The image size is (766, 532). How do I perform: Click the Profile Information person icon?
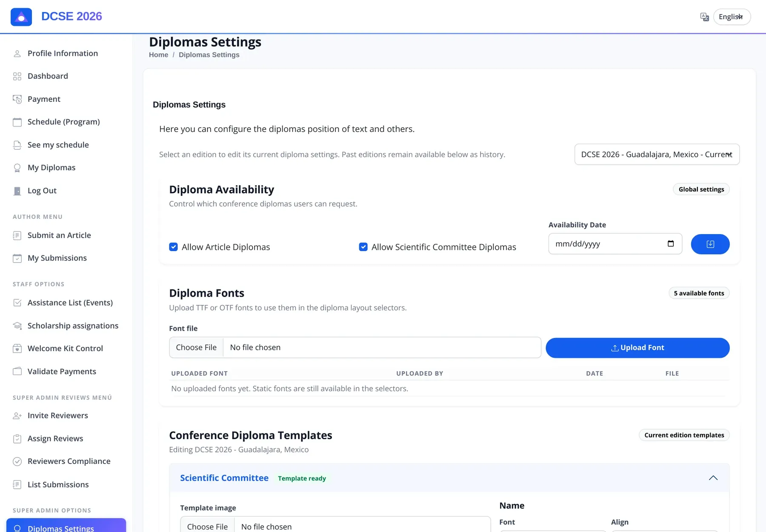17,54
